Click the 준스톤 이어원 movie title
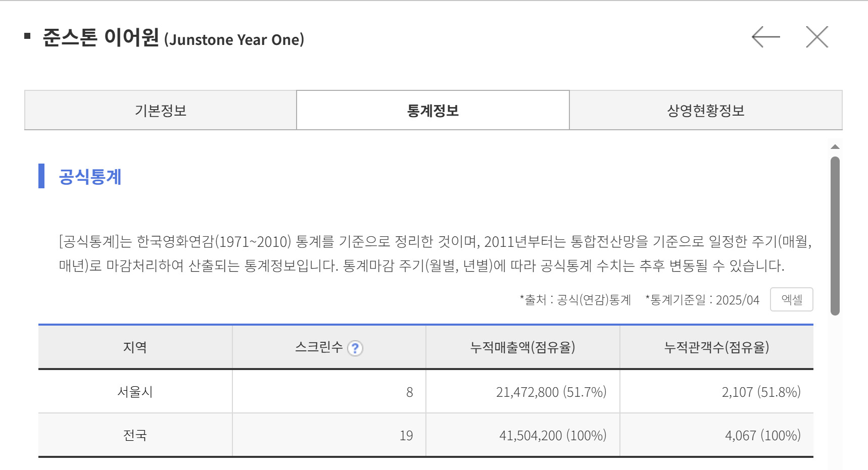The image size is (868, 470). pos(101,37)
